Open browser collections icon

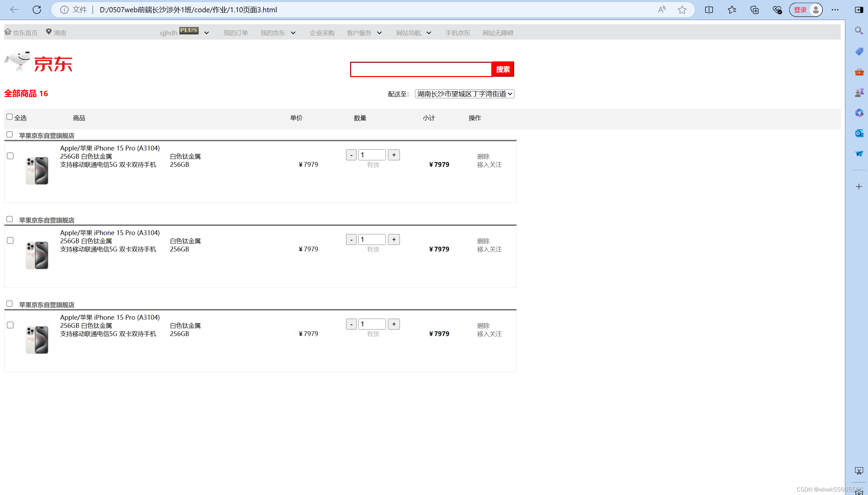click(754, 10)
